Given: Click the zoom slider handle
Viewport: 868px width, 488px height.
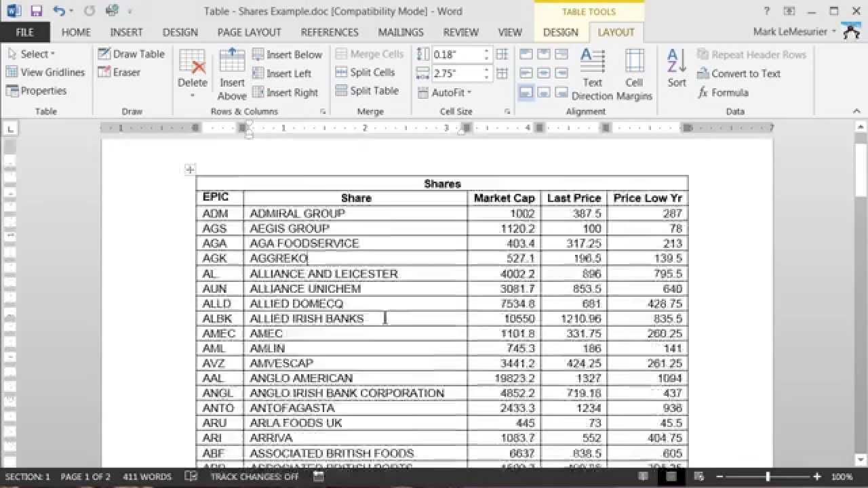Looking at the screenshot, I should point(768,476).
